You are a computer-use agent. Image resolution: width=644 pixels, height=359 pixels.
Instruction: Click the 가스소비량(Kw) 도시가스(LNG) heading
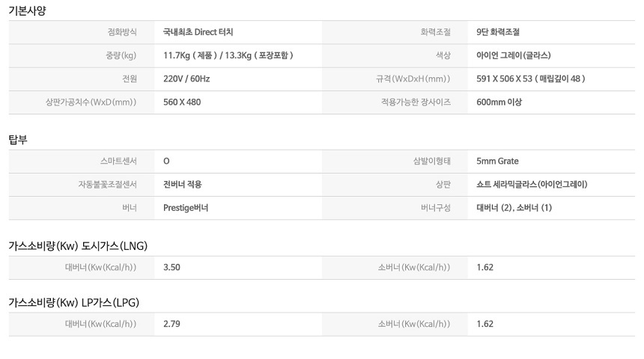pyautogui.click(x=78, y=246)
